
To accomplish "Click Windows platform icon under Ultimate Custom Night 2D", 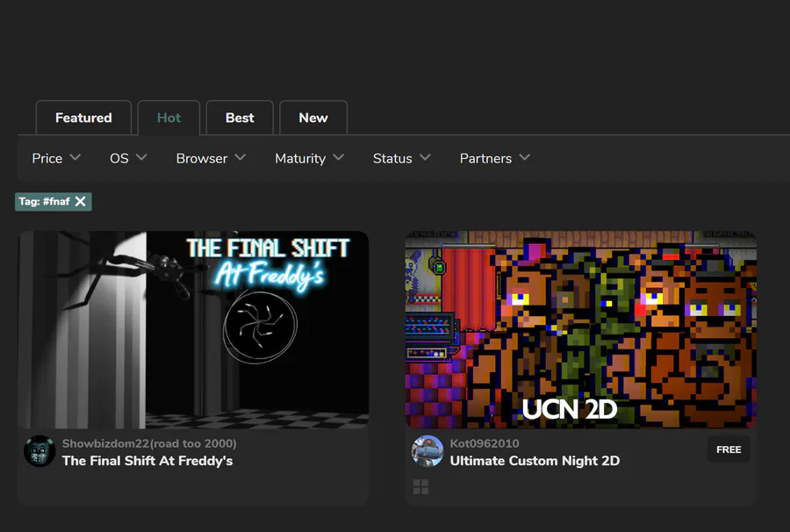I will (x=420, y=486).
